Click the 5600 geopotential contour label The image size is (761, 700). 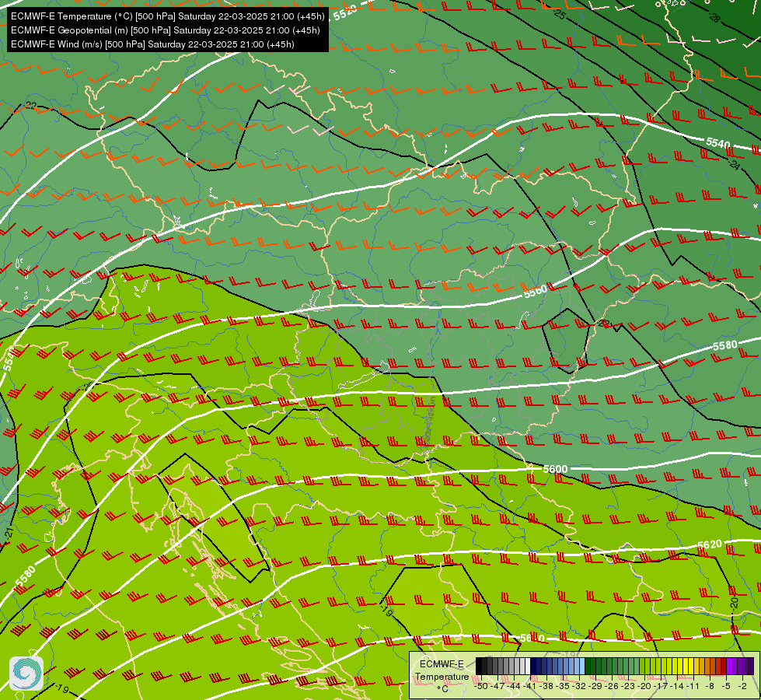(555, 469)
